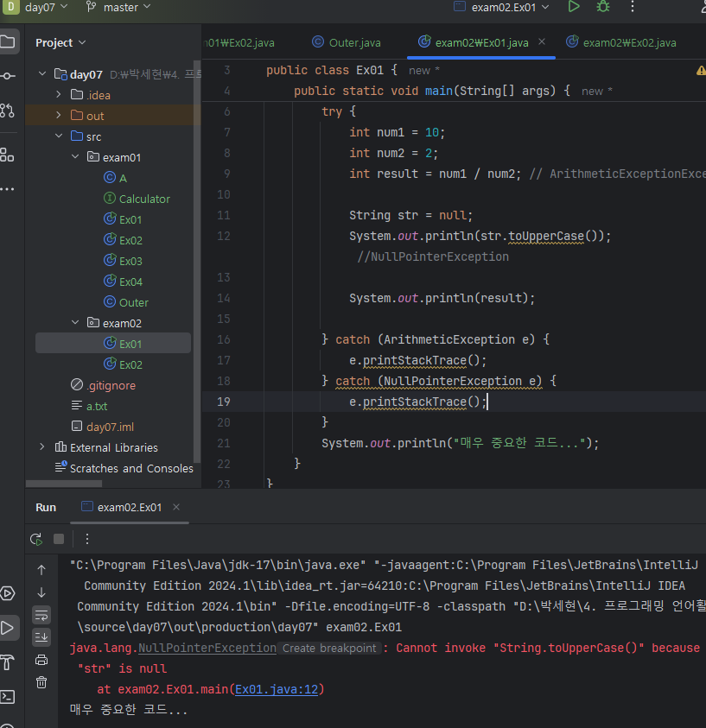Rerun exam02.Ex01 in the Run panel

coord(36,539)
